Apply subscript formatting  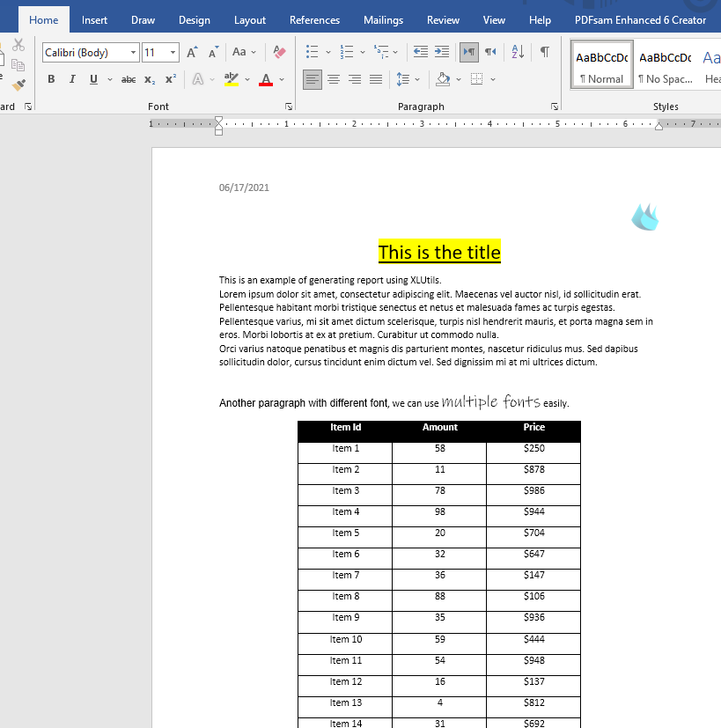(x=150, y=80)
